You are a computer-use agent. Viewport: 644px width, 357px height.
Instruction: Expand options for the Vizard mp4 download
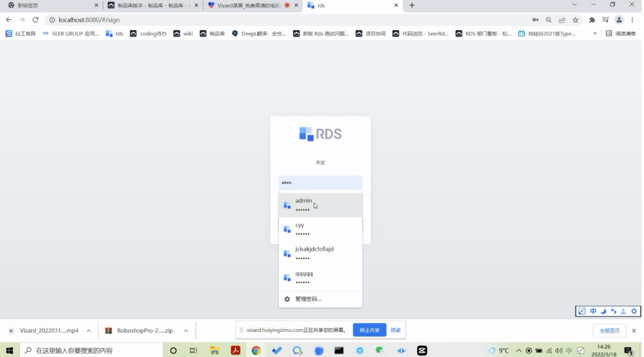(x=89, y=330)
